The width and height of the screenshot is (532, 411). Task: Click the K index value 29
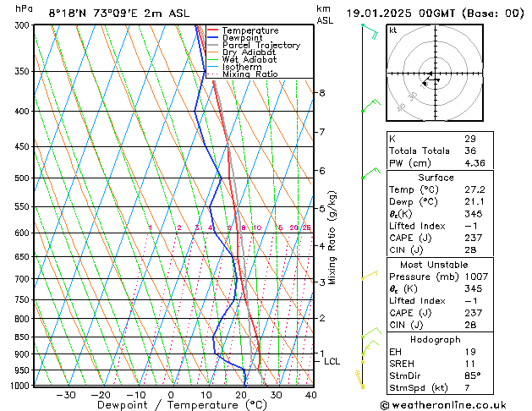(470, 139)
